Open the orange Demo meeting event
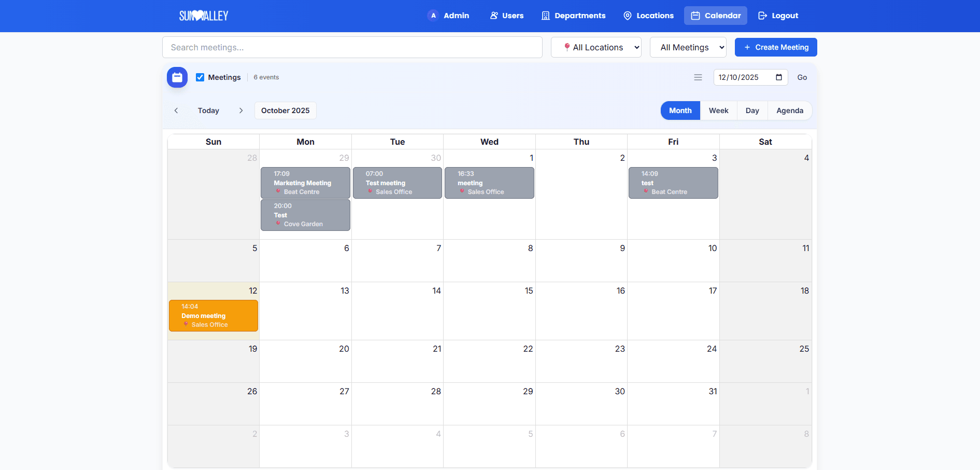The width and height of the screenshot is (980, 470). pyautogui.click(x=214, y=315)
